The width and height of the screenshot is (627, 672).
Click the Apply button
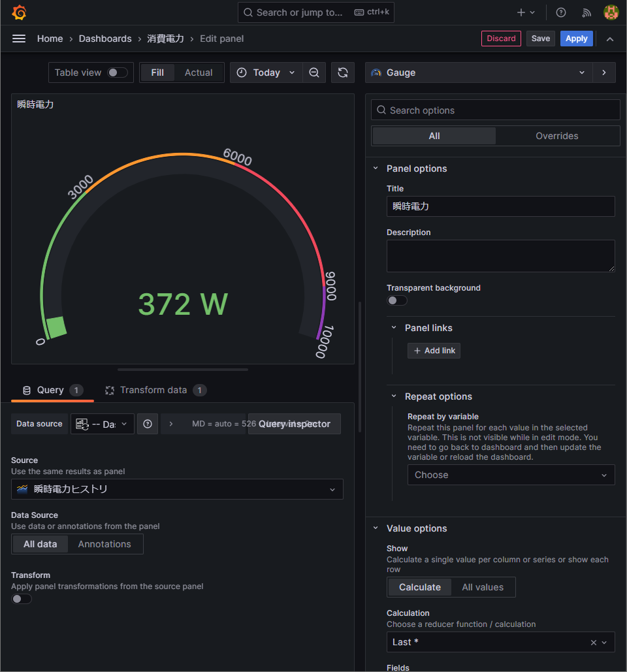[576, 39]
